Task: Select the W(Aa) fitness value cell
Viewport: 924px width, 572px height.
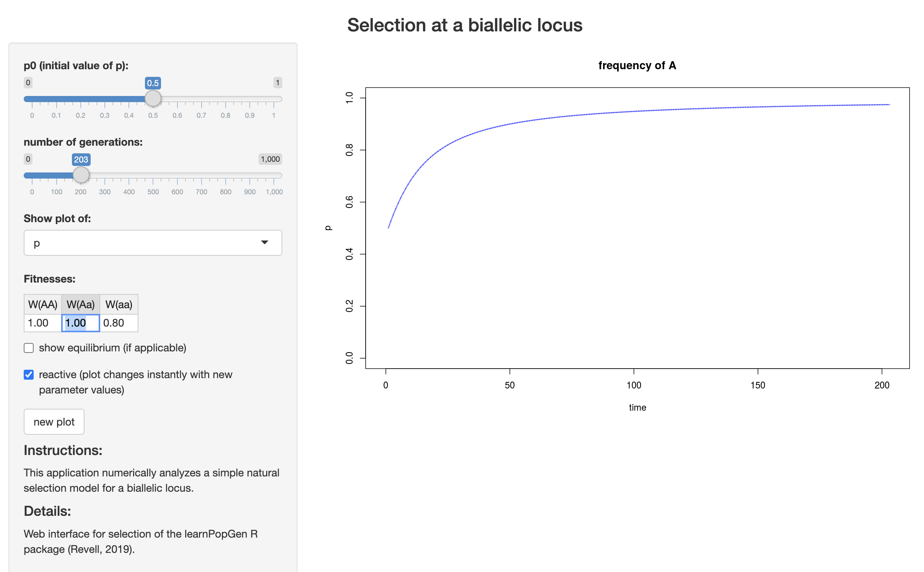Action: (x=81, y=323)
